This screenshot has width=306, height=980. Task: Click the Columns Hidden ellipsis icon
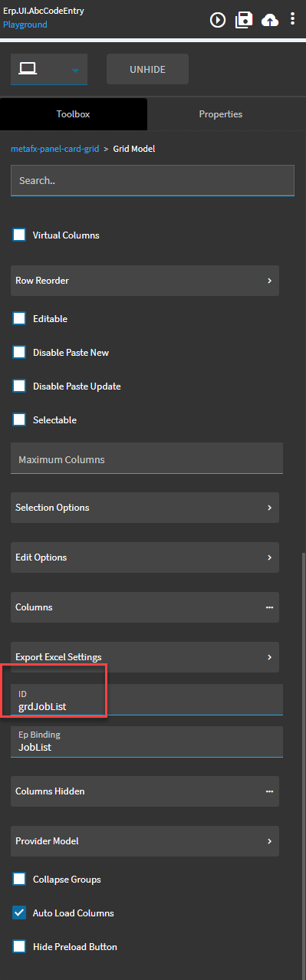point(269,791)
